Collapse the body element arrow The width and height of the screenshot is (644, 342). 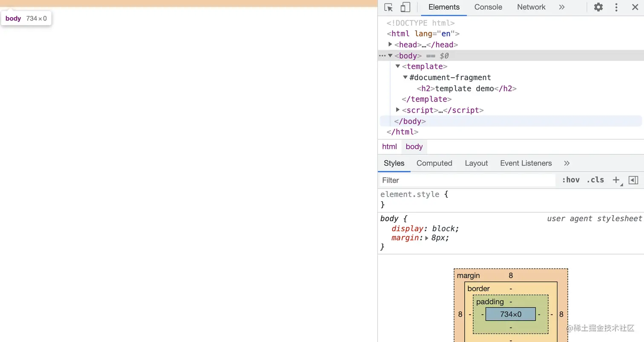tap(390, 55)
